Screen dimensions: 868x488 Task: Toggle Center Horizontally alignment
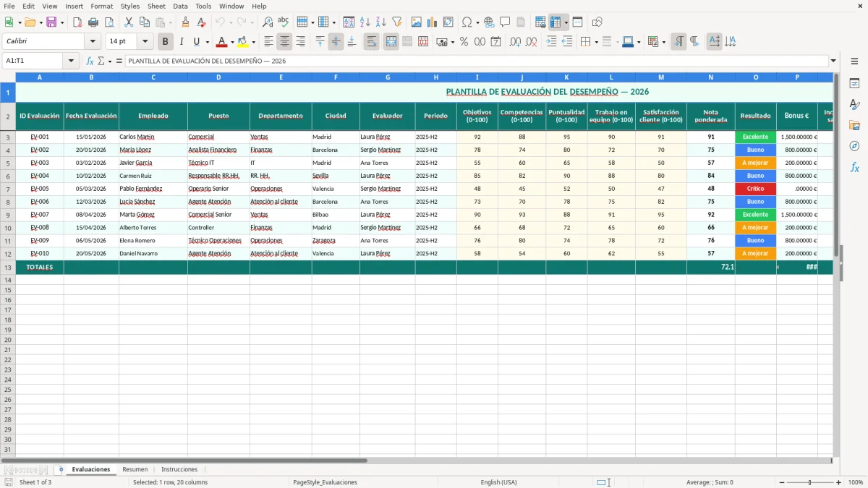pyautogui.click(x=285, y=42)
